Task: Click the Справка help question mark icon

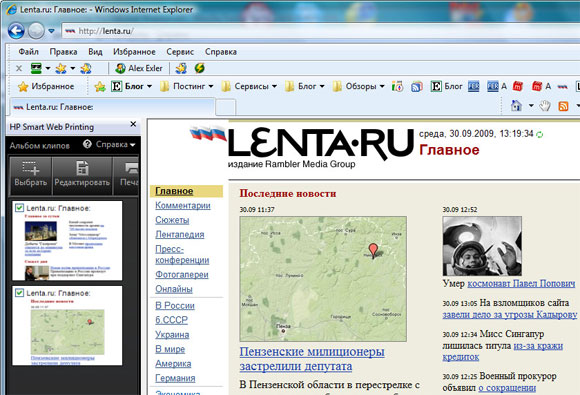Action: click(87, 144)
